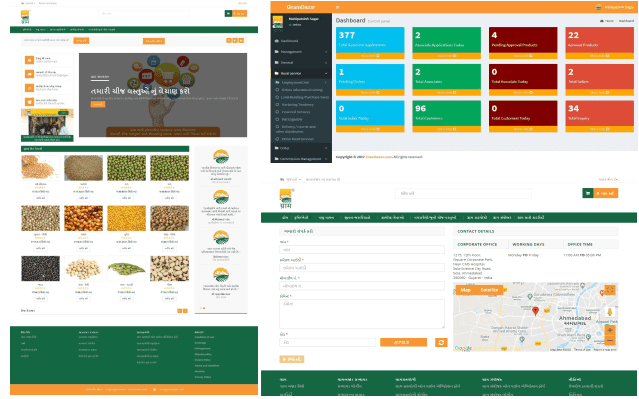Click the large message textarea in the contact form
The height and width of the screenshot is (399, 639).
click(362, 314)
